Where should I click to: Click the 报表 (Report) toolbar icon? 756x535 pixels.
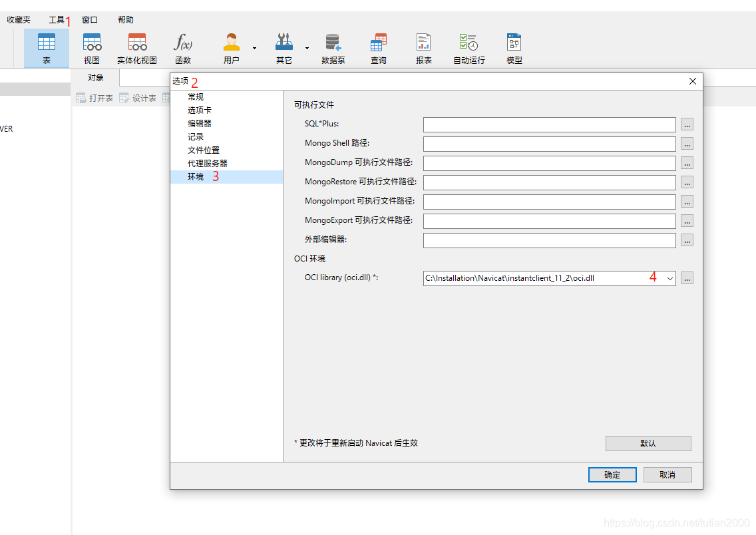[424, 48]
